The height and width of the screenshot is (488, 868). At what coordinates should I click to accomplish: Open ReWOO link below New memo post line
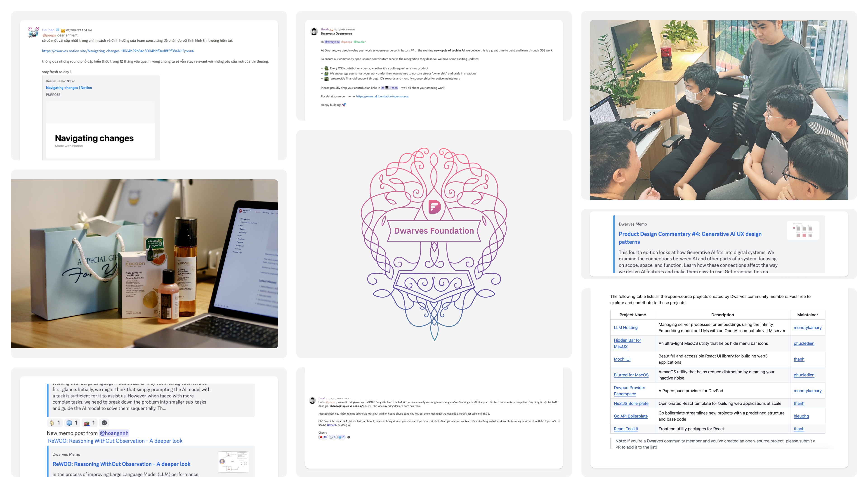click(115, 441)
